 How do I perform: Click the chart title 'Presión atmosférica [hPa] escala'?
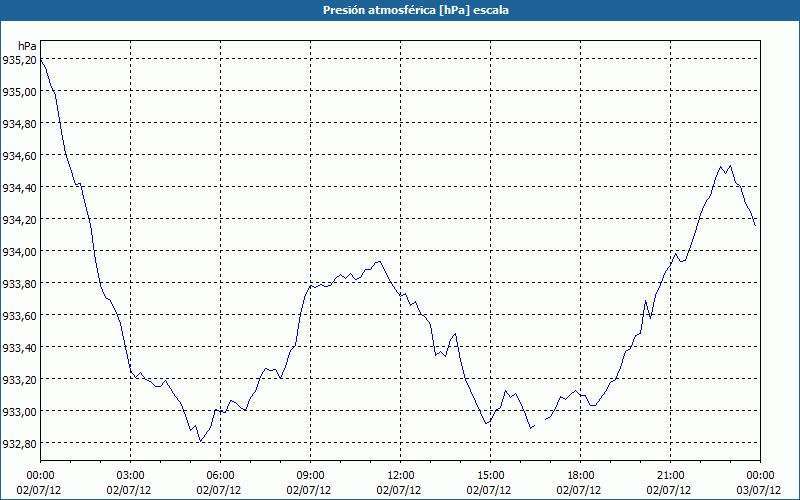coord(416,10)
